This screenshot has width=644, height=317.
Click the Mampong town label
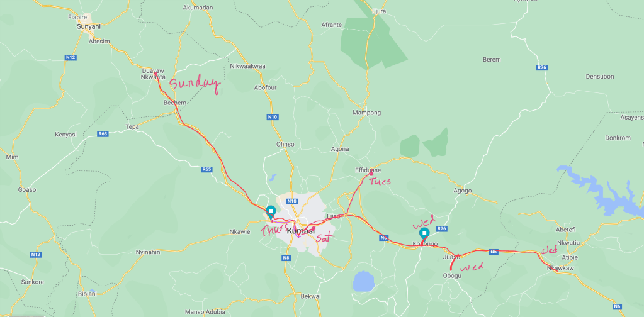[367, 113]
